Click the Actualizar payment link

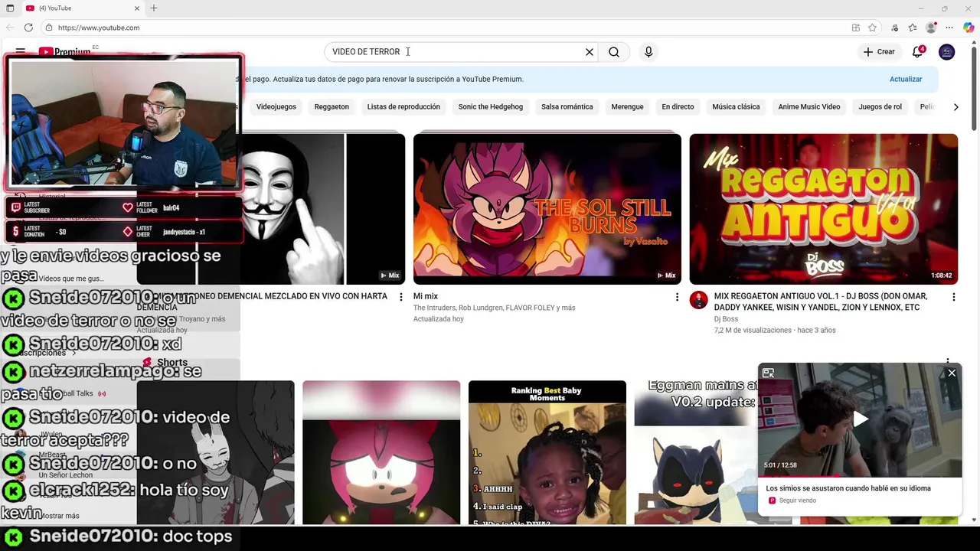[x=906, y=80]
